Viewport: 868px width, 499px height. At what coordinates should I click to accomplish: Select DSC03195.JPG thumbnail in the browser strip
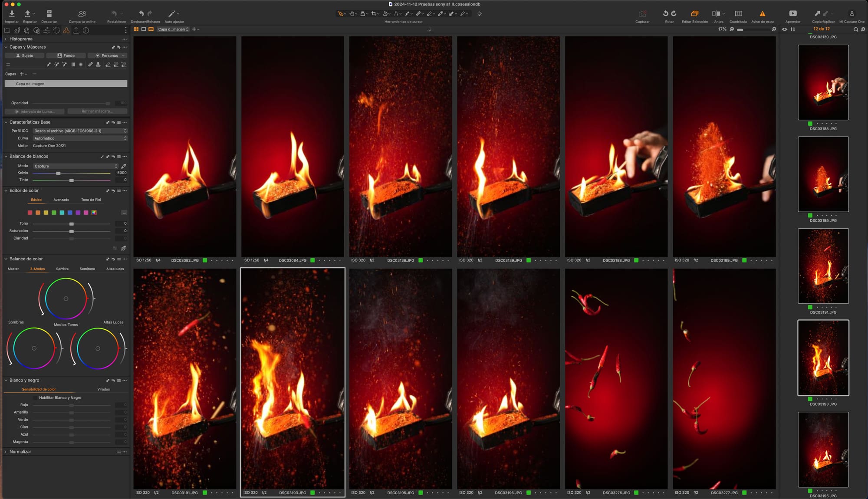[x=823, y=450]
